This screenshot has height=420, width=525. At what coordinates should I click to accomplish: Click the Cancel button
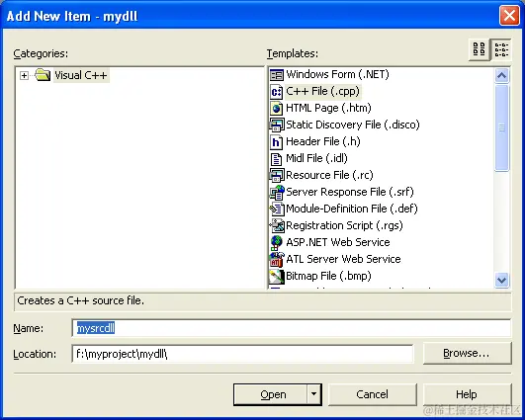coord(373,394)
